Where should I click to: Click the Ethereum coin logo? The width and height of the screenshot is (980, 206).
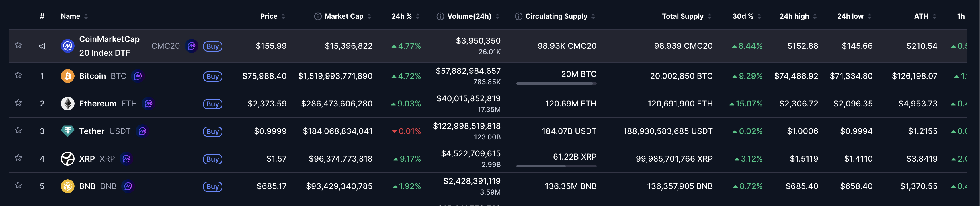[x=67, y=104]
